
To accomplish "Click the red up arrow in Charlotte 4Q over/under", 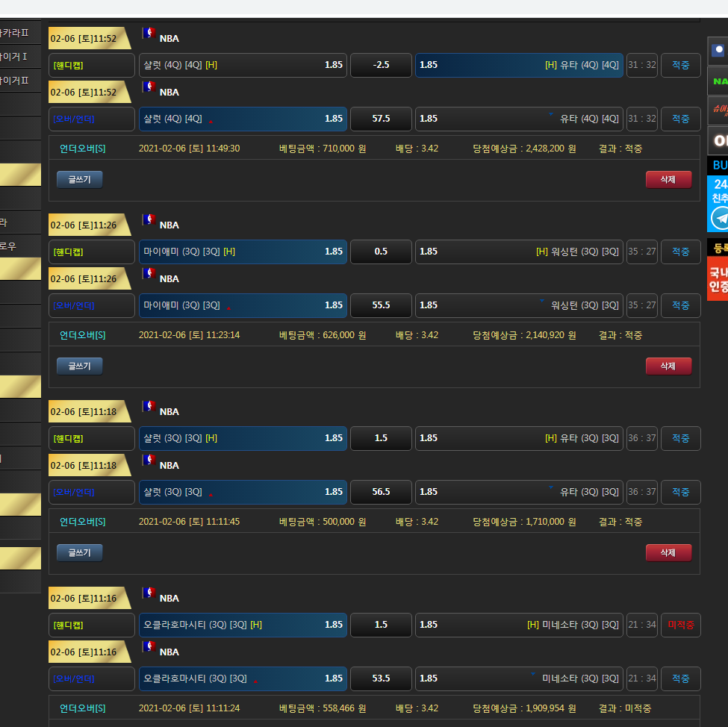I will point(211,121).
